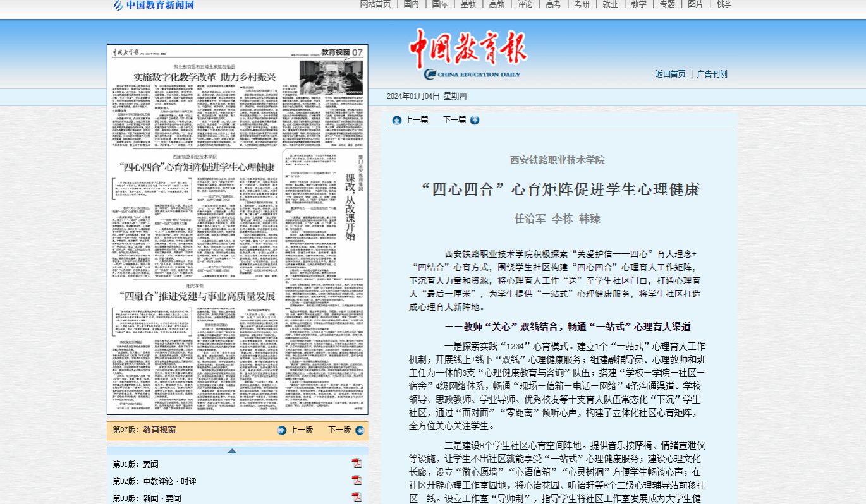Open 图片 in the top navigation bar
This screenshot has height=504, width=866.
tap(695, 4)
